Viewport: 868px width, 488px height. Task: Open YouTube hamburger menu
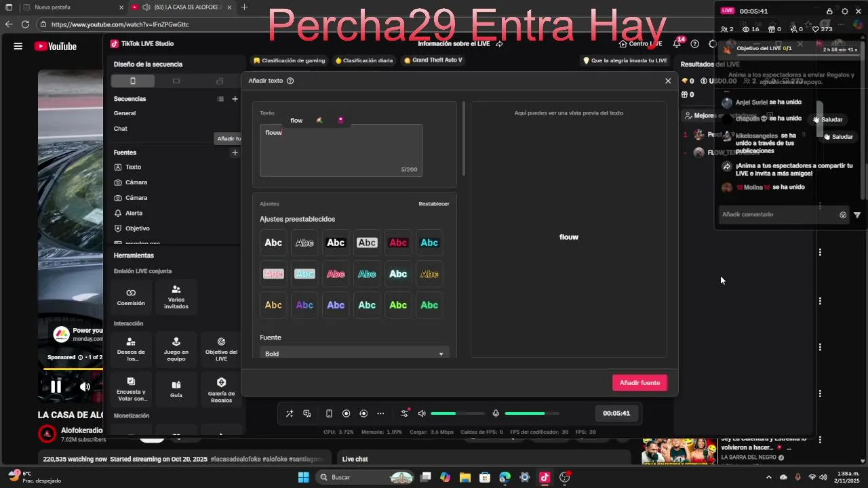[x=18, y=46]
